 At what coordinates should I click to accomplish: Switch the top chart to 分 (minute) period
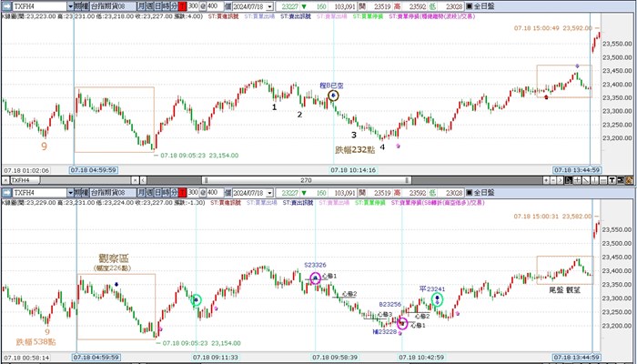point(173,5)
